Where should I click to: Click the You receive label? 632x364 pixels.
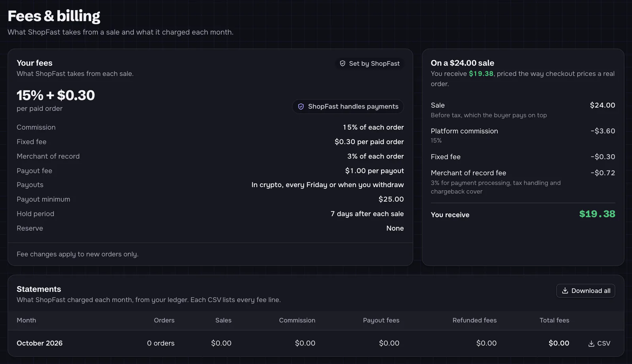pos(450,215)
